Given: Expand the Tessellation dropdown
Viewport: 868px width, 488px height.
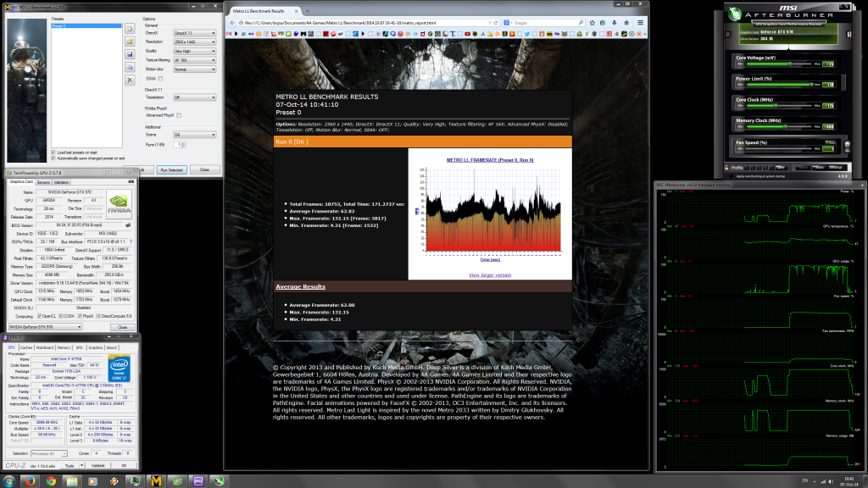Looking at the screenshot, I should (x=194, y=97).
